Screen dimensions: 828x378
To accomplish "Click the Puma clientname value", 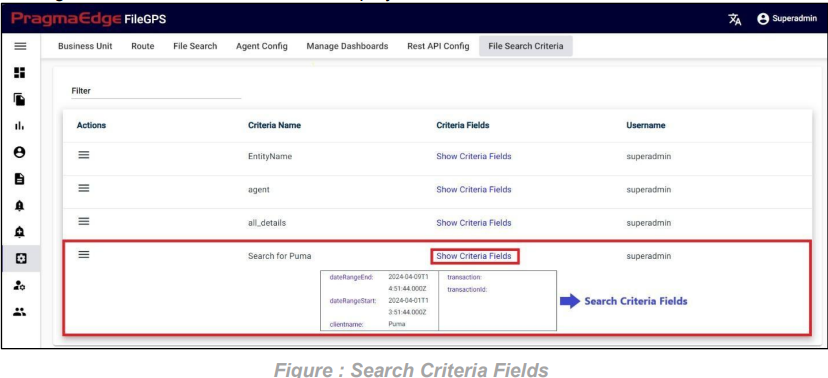I will [x=397, y=324].
